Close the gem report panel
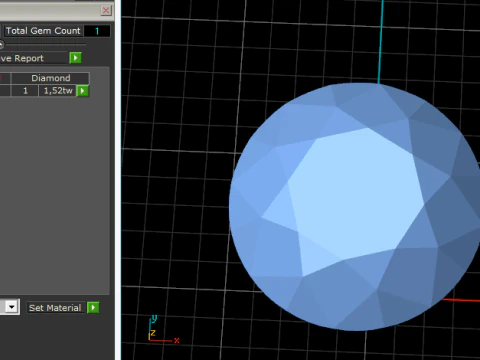Screen dimensions: 480x360 click(x=106, y=10)
